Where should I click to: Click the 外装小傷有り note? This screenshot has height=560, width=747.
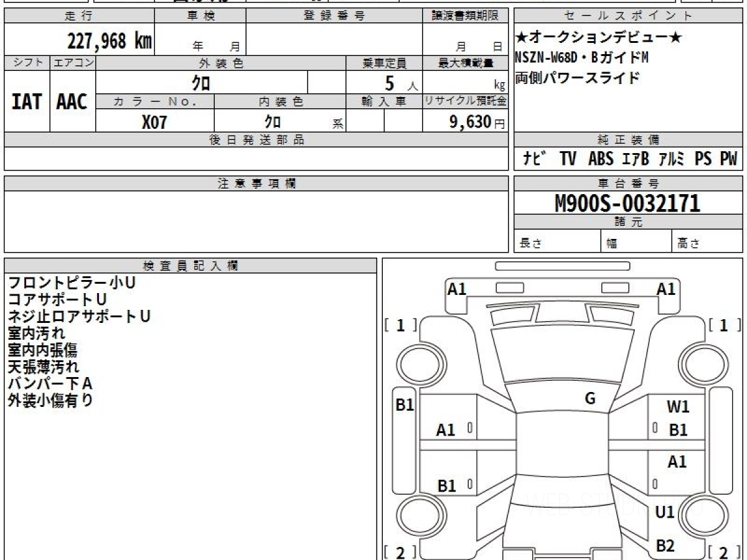(x=50, y=401)
